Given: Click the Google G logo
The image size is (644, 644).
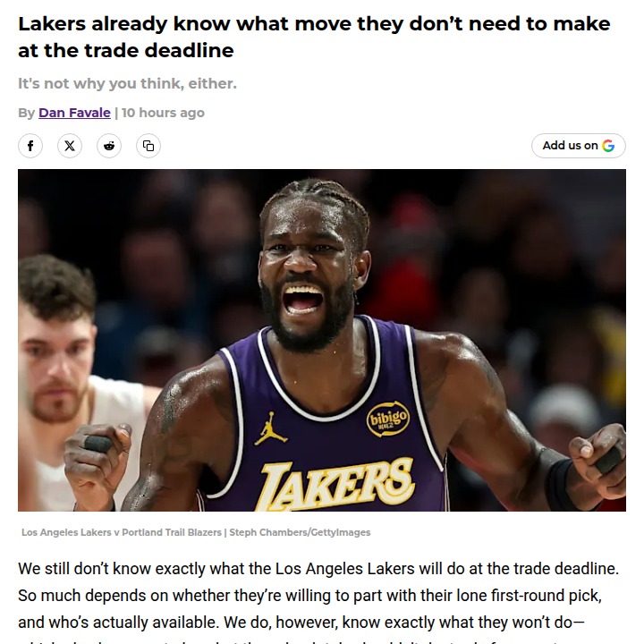Looking at the screenshot, I should pyautogui.click(x=608, y=146).
